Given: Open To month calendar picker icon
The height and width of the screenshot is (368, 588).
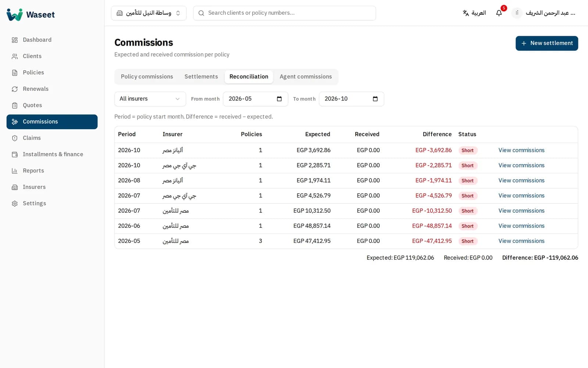Looking at the screenshot, I should pyautogui.click(x=375, y=99).
